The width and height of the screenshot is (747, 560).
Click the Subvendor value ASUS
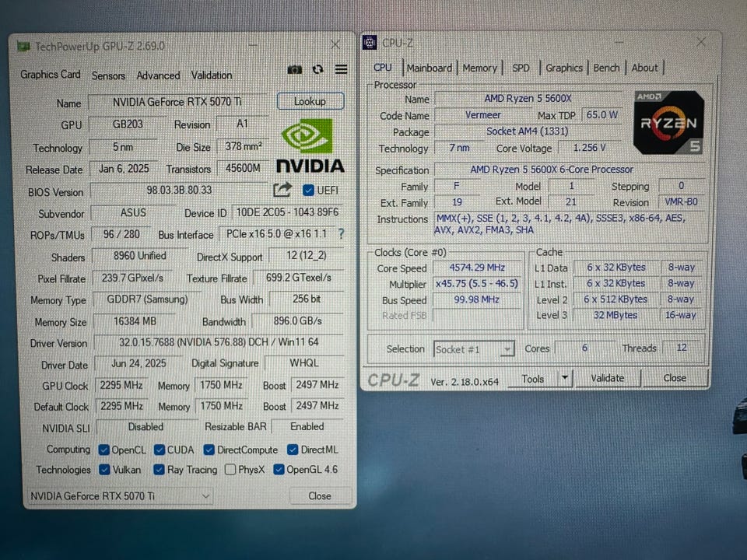pyautogui.click(x=133, y=213)
